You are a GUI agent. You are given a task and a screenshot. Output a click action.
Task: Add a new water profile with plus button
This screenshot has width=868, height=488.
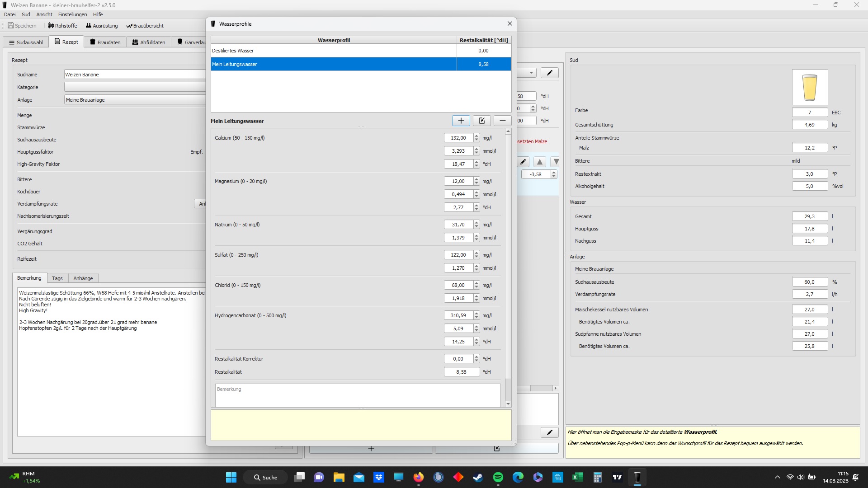point(461,121)
